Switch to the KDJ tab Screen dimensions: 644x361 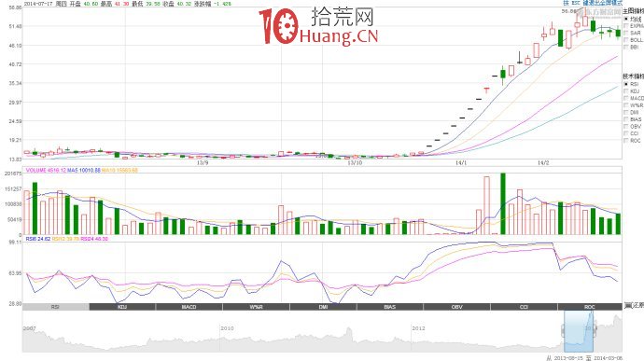point(122,307)
